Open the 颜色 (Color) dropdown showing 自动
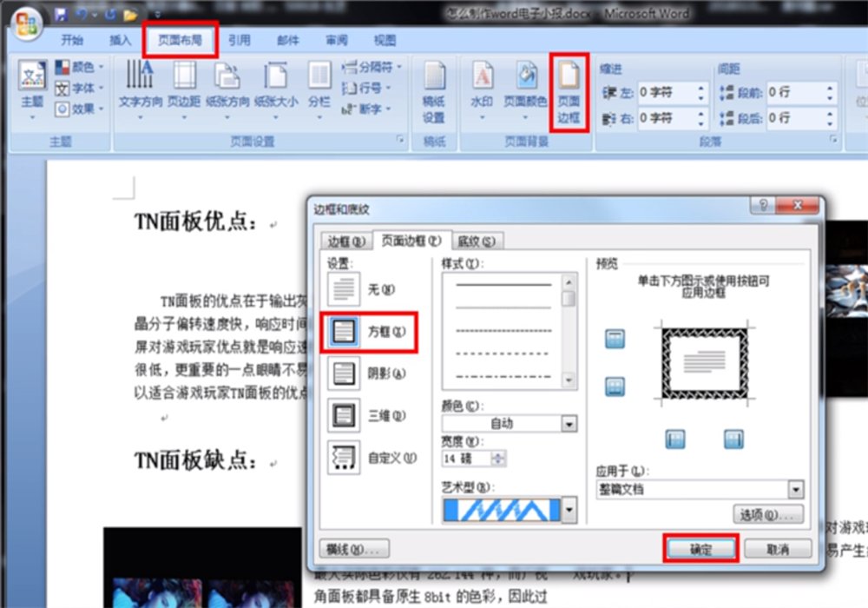Viewport: 868px width, 608px height. [569, 423]
